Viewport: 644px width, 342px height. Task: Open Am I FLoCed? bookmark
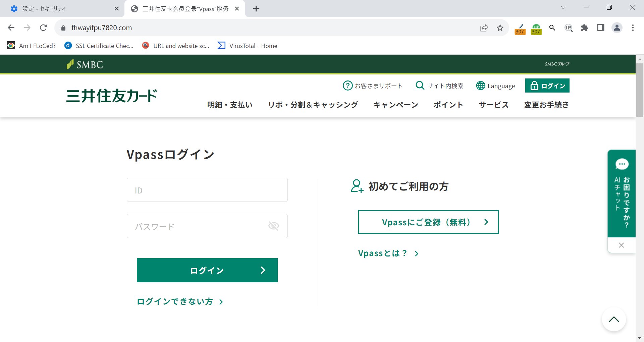click(32, 46)
